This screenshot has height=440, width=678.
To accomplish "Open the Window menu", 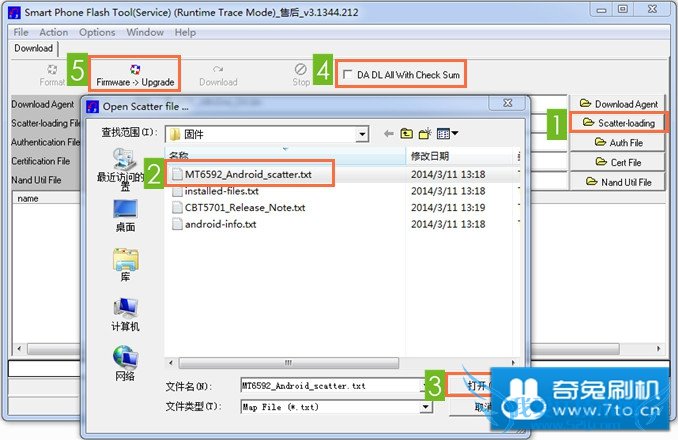I will coord(145,32).
